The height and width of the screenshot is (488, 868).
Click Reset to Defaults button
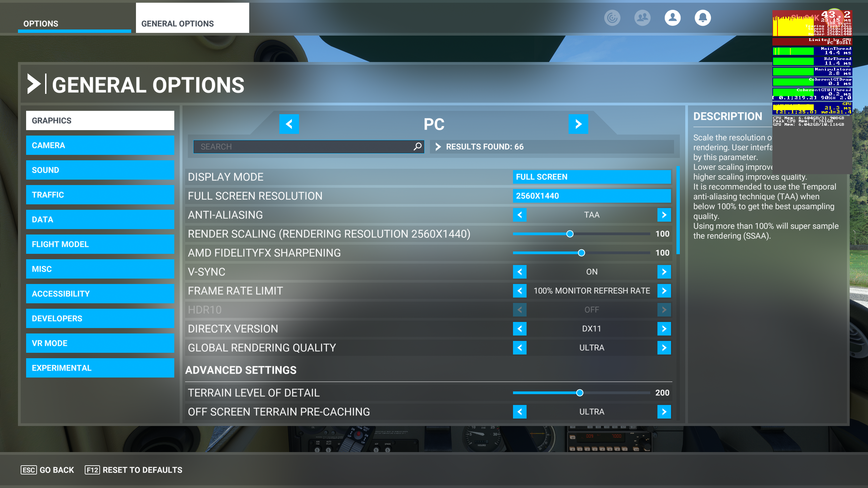[x=134, y=470]
